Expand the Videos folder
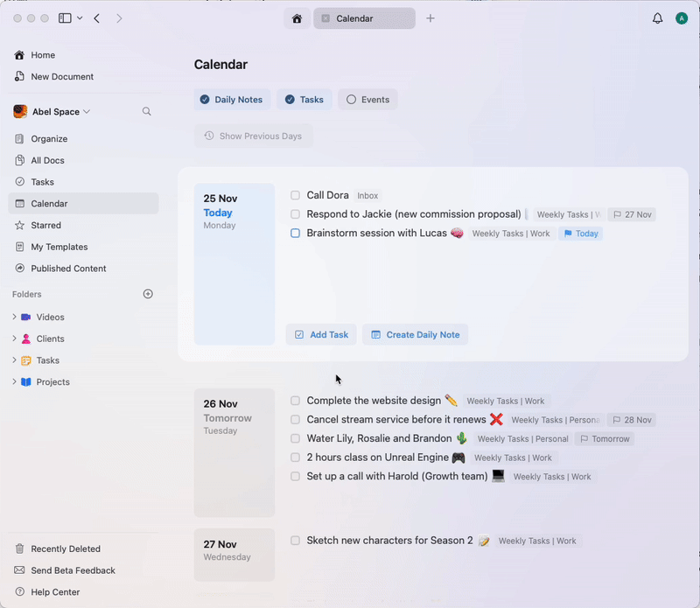 [x=14, y=317]
